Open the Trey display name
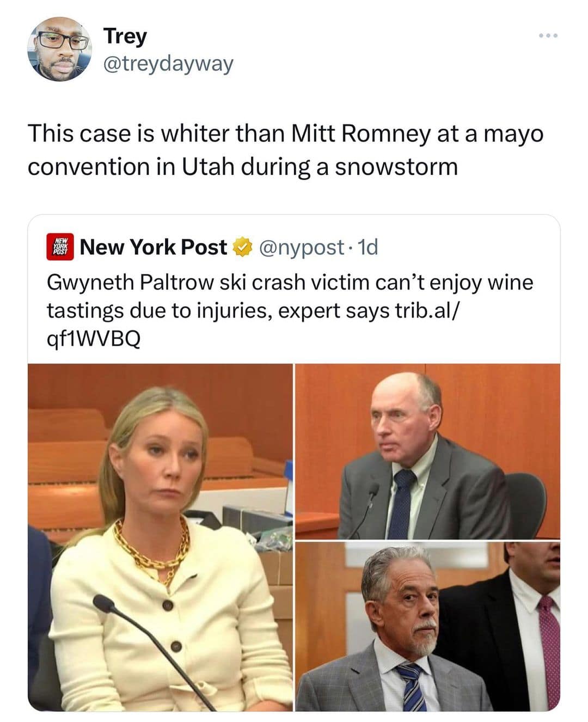Image resolution: width=588 pixels, height=722 pixels. [125, 36]
